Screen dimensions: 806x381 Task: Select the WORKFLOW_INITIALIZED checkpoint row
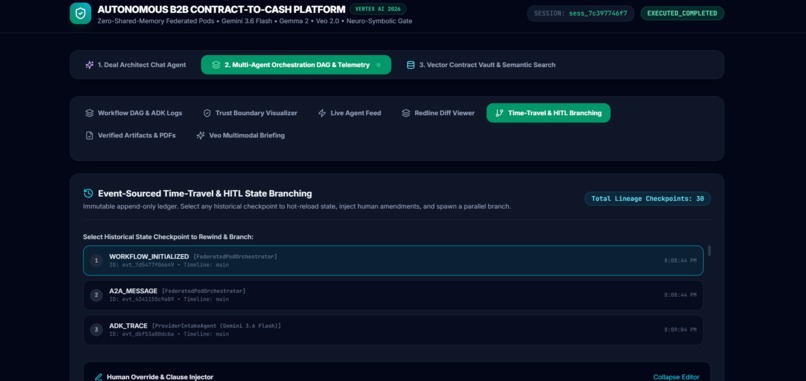pyautogui.click(x=393, y=261)
